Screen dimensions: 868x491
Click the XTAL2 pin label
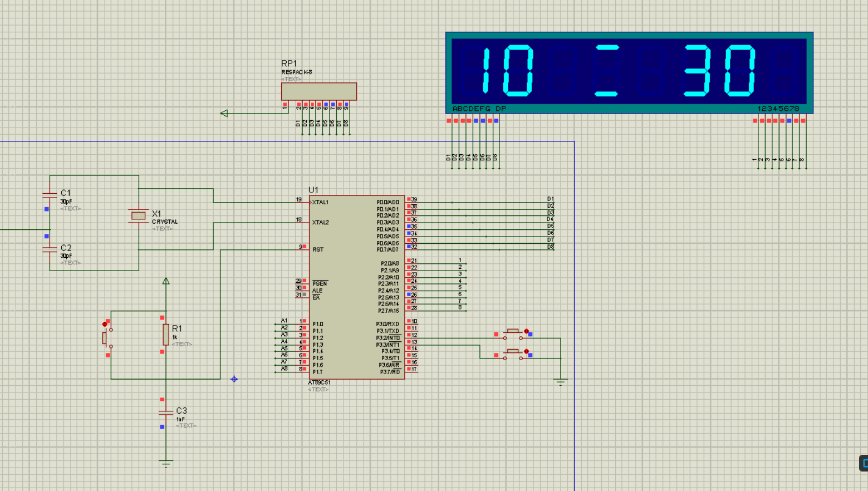320,223
